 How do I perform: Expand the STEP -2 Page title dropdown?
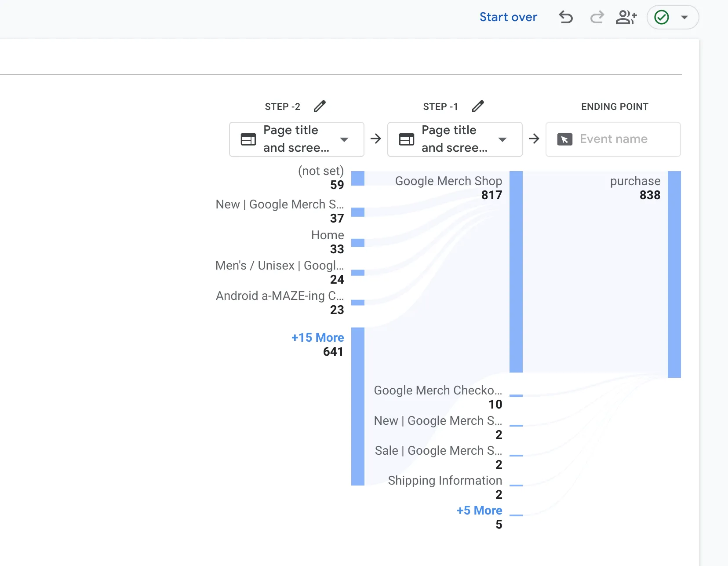(x=344, y=139)
